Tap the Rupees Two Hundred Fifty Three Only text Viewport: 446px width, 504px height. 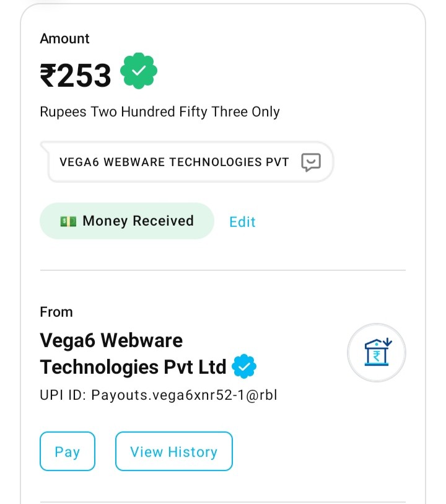pos(160,112)
